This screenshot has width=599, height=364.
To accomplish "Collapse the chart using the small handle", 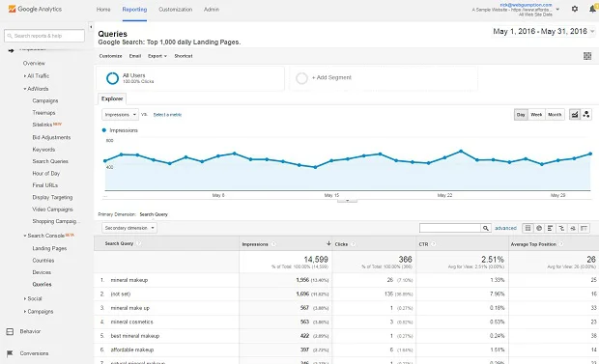I will 347,200.
